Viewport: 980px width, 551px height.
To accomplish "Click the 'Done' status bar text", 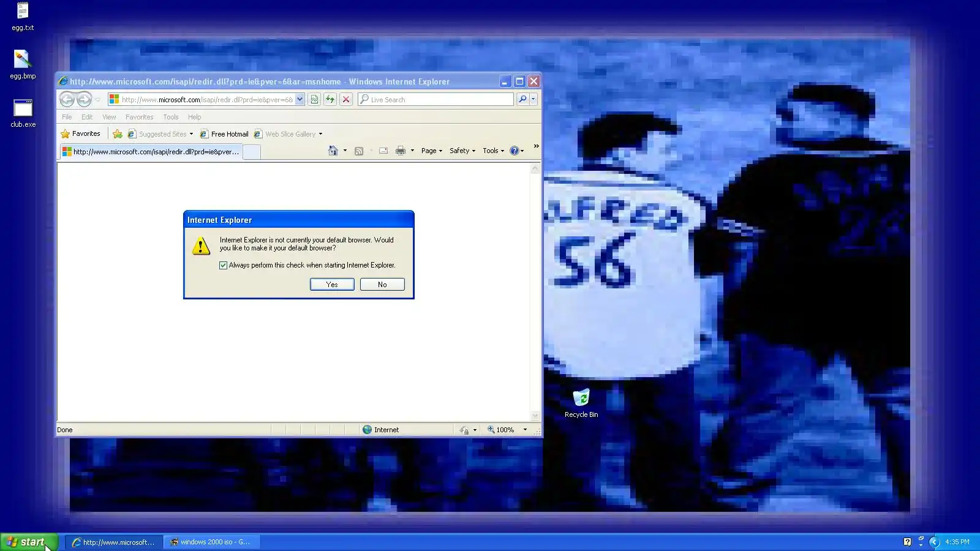I will coord(65,430).
